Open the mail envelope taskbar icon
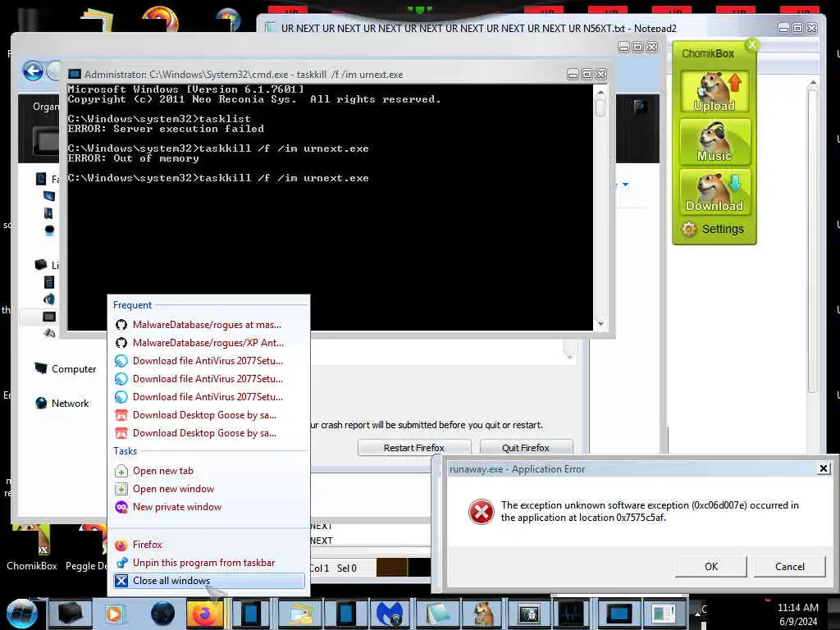The height and width of the screenshot is (630, 840). coord(300,614)
